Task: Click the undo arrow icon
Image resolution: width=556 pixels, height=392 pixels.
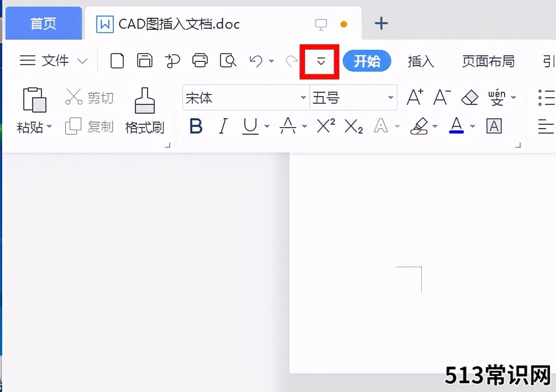Action: [x=256, y=61]
